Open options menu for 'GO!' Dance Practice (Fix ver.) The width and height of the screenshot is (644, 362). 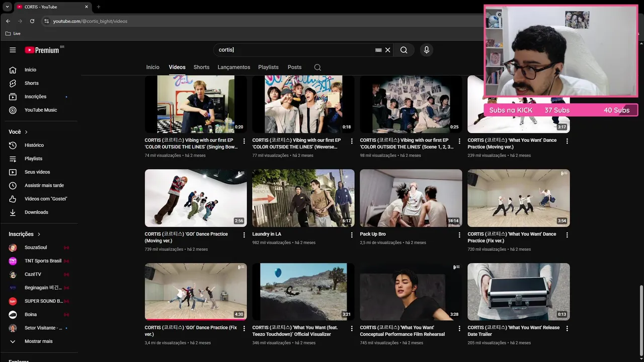[244, 328]
